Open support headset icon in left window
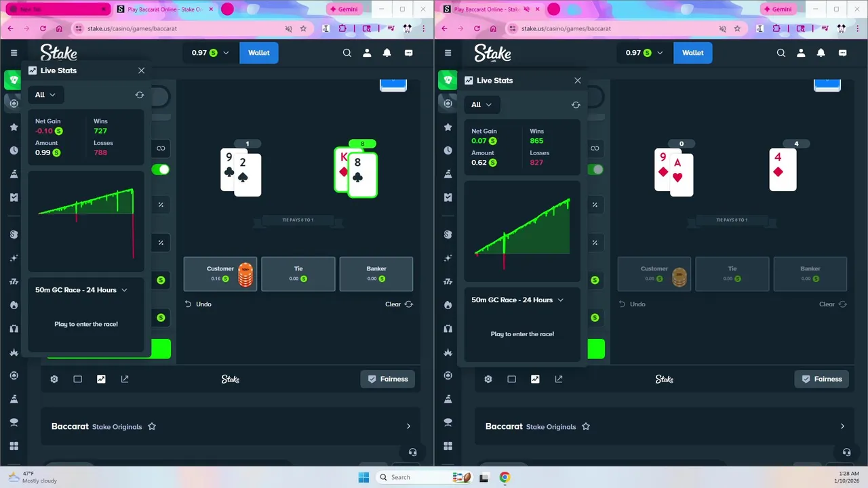This screenshot has width=868, height=488. [x=412, y=452]
